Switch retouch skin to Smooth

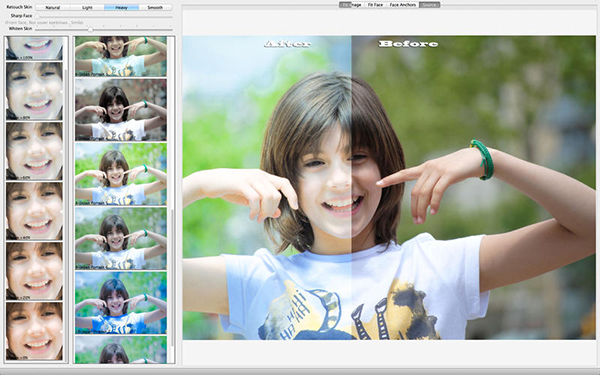tap(155, 7)
